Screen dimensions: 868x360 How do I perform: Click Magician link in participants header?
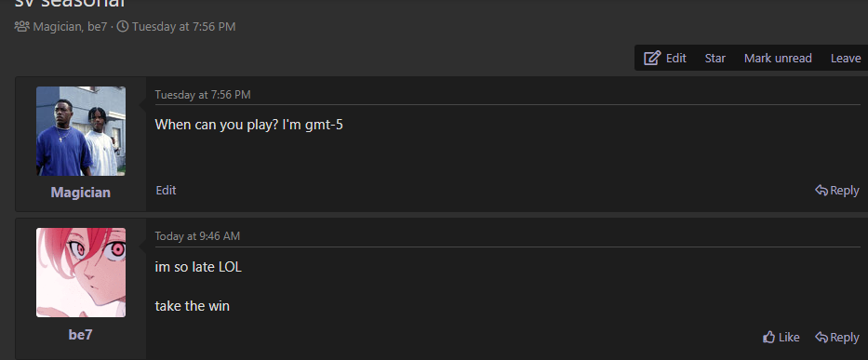(58, 27)
